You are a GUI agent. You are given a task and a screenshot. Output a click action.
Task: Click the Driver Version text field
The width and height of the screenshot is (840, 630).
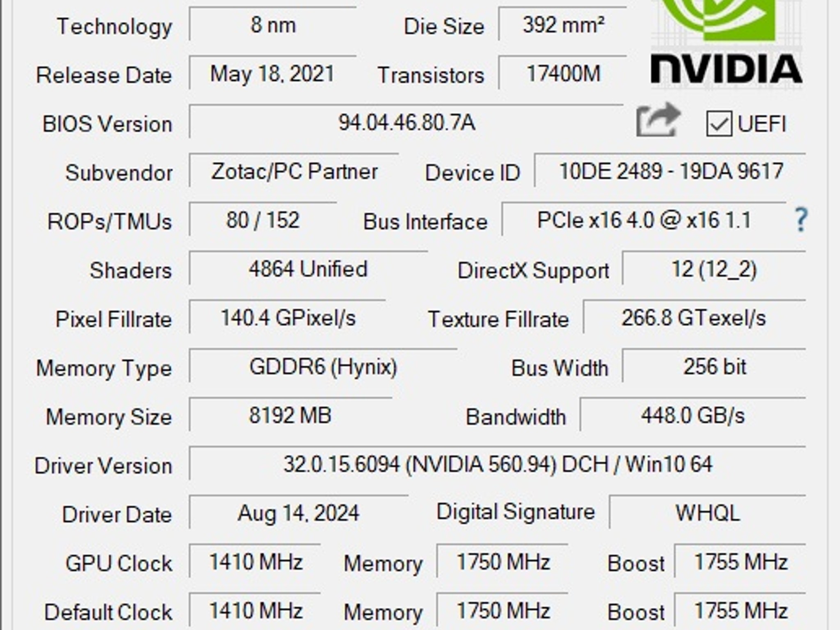coord(498,463)
